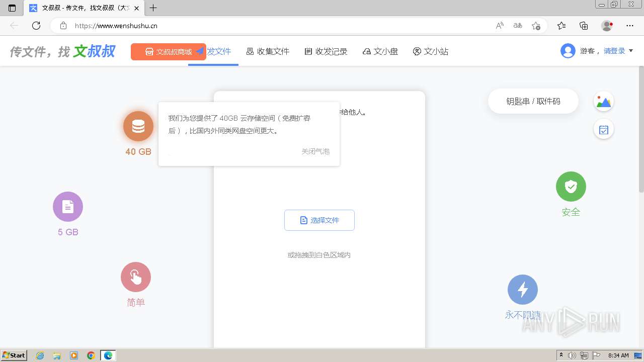
Task: Open the media player taskbar icon
Action: click(74, 355)
